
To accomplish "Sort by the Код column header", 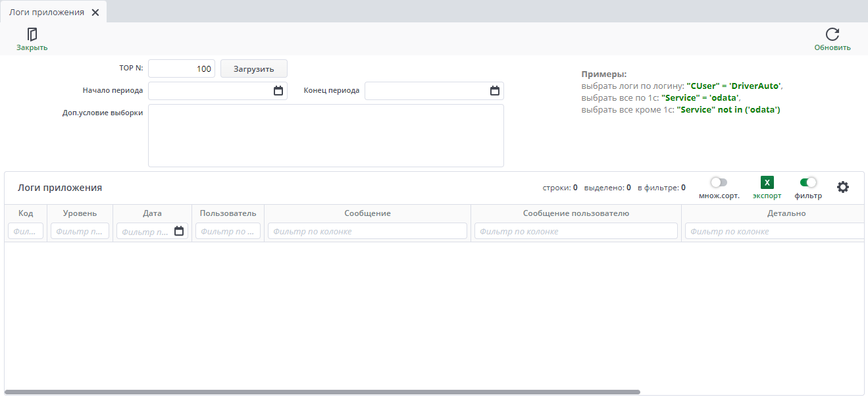I will click(26, 213).
